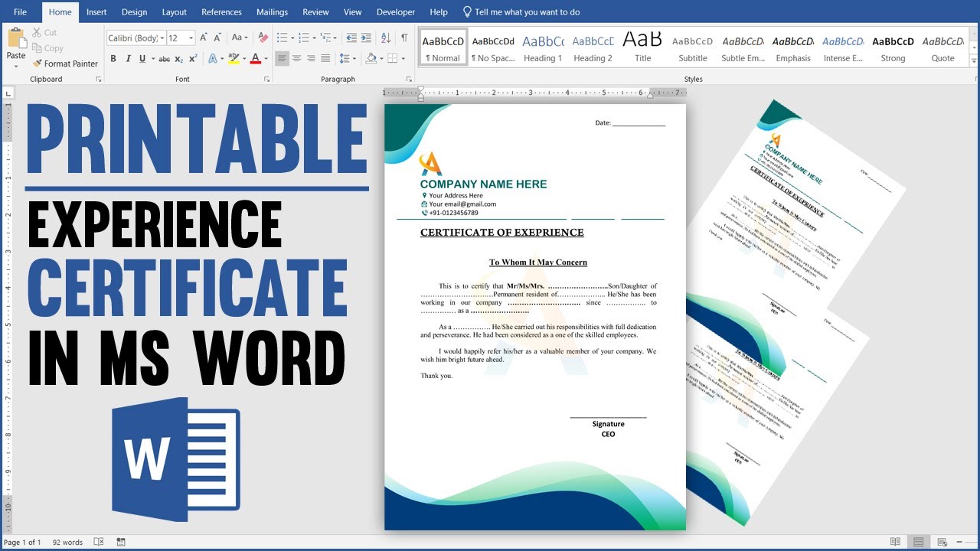The image size is (980, 551).
Task: Open the highlight color dropdown arrow
Action: [243, 59]
